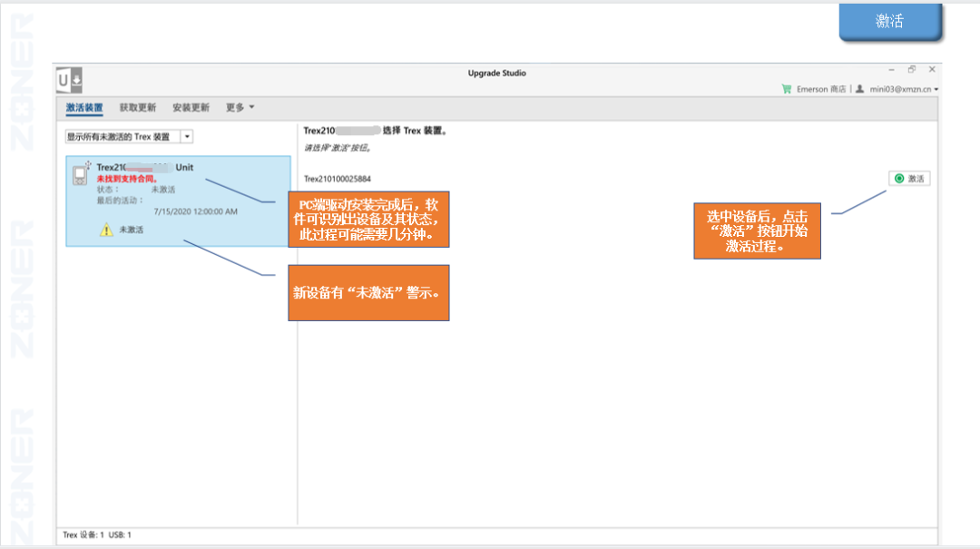Minimize the Upgrade Studio window

[x=891, y=70]
